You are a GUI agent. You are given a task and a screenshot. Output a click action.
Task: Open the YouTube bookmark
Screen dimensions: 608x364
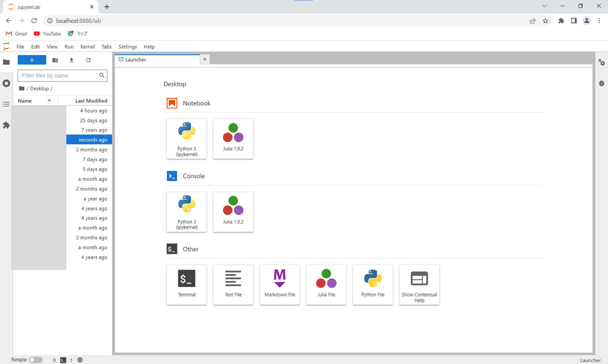tap(47, 34)
